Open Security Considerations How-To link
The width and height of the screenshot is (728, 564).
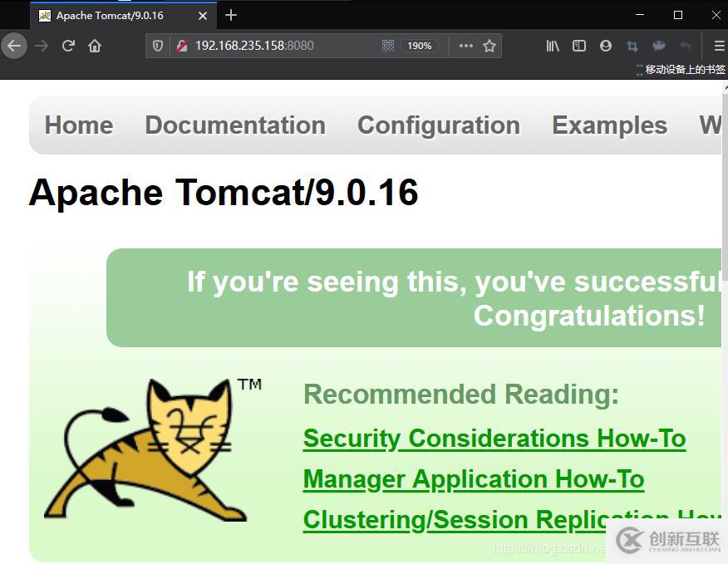494,439
